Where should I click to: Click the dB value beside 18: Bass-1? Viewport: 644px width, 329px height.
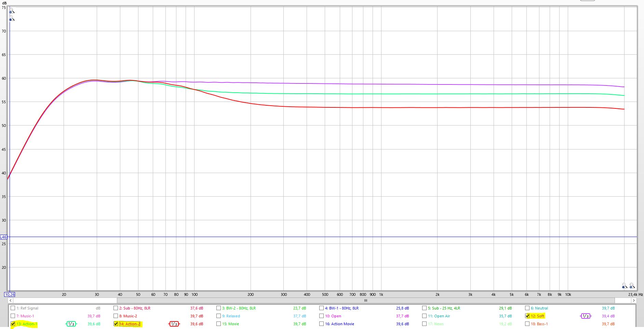608,324
